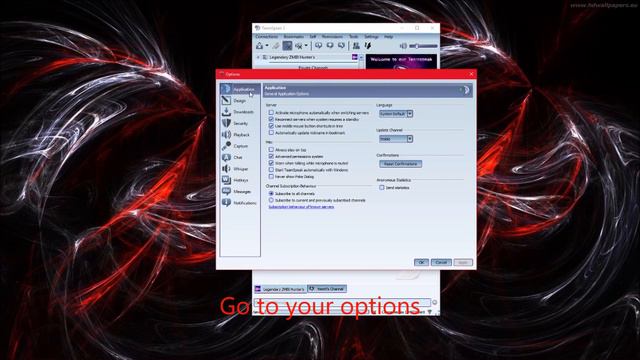Viewport: 640px width, 360px height.
Task: Enable Always stay on top
Action: (271, 150)
